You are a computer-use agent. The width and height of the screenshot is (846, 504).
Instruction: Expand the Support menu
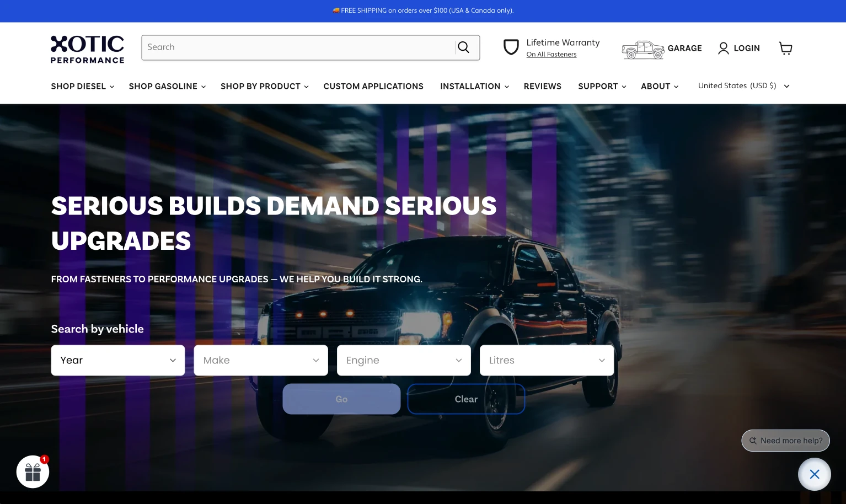602,87
